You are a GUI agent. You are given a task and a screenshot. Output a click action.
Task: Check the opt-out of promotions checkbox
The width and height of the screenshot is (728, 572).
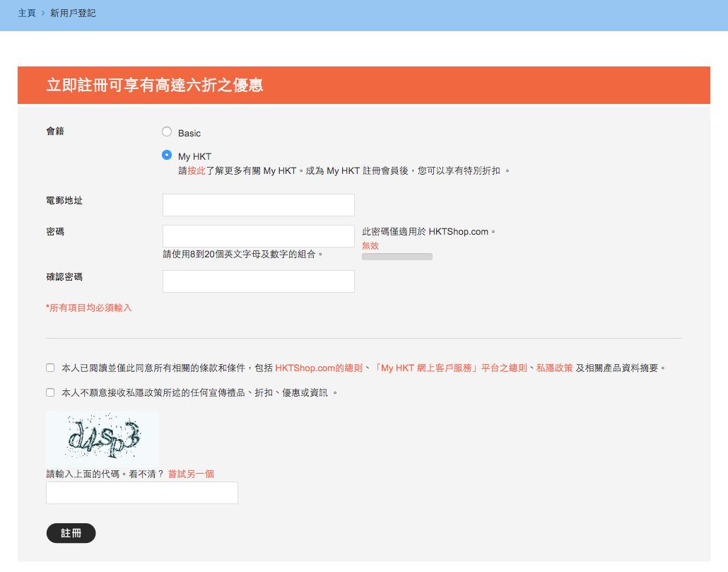50,392
